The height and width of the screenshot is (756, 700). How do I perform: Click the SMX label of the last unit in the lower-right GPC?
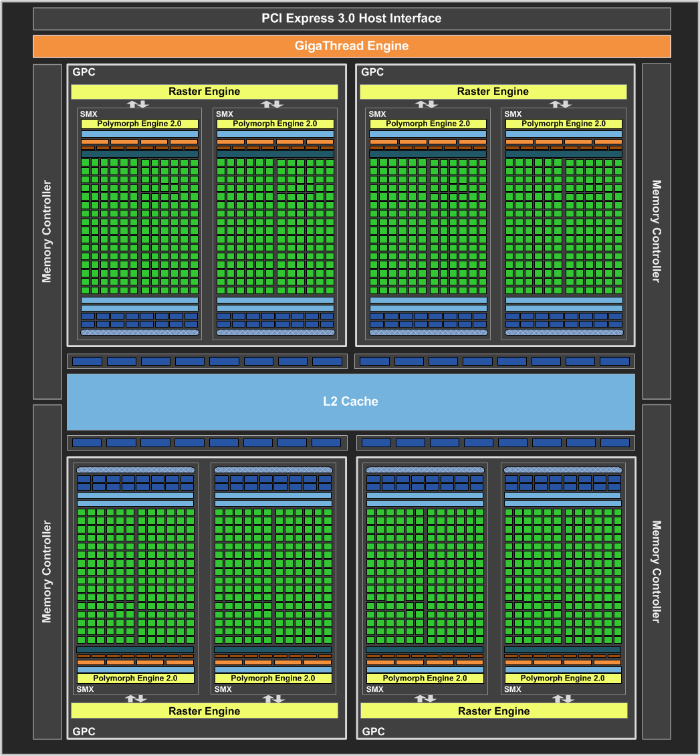point(513,689)
